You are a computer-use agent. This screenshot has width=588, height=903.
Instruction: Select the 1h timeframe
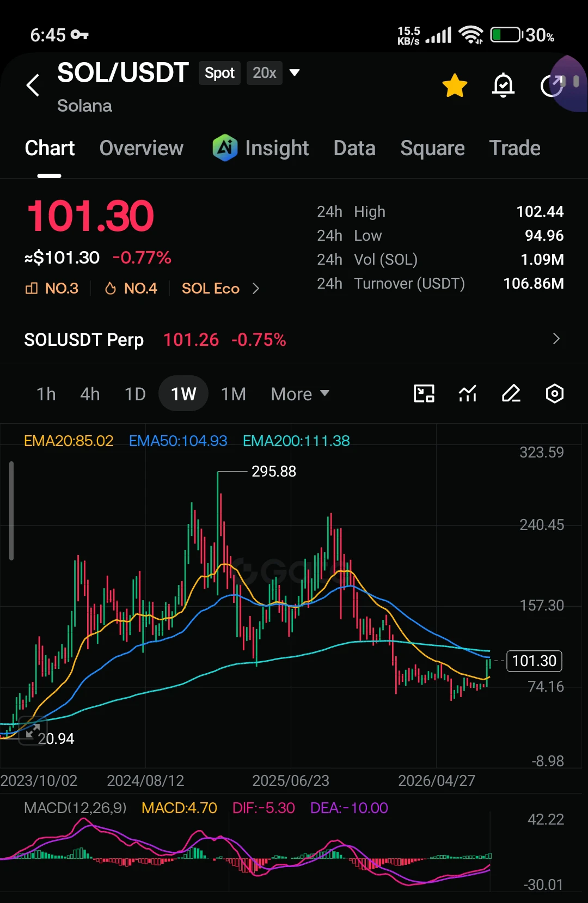46,394
